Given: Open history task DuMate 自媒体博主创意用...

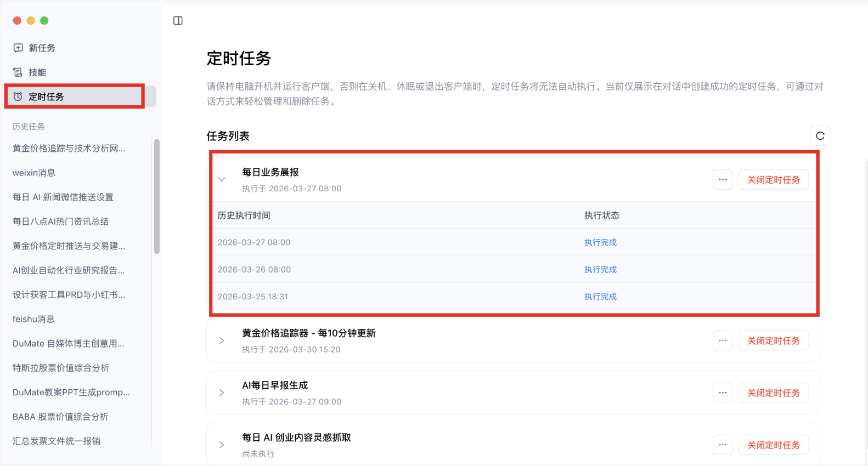Looking at the screenshot, I should click(69, 344).
